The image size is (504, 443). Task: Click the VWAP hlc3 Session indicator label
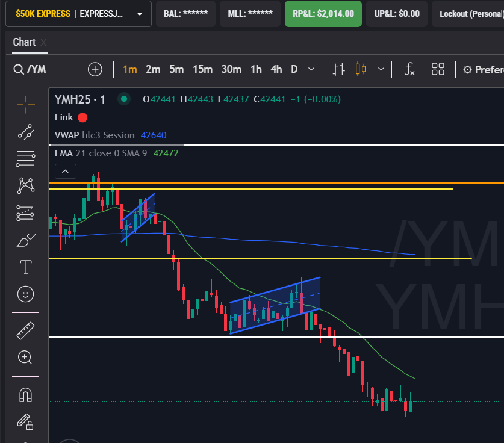click(x=95, y=135)
